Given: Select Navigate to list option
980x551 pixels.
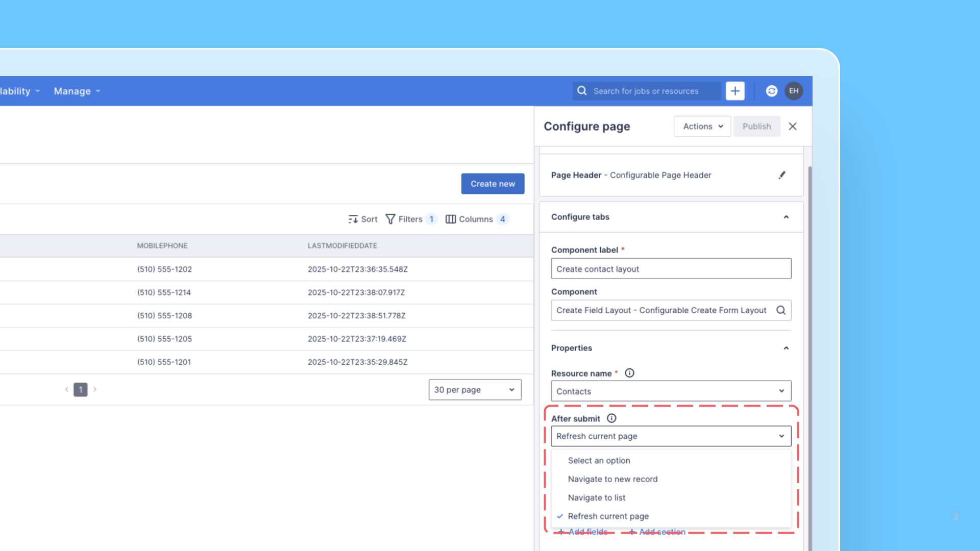Looking at the screenshot, I should (596, 497).
